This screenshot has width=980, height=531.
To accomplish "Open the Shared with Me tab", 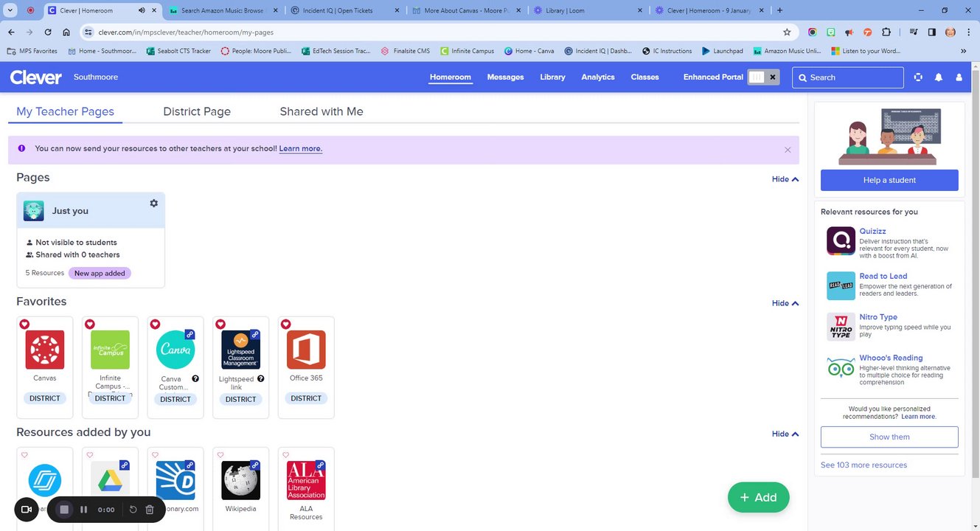I will 322,111.
